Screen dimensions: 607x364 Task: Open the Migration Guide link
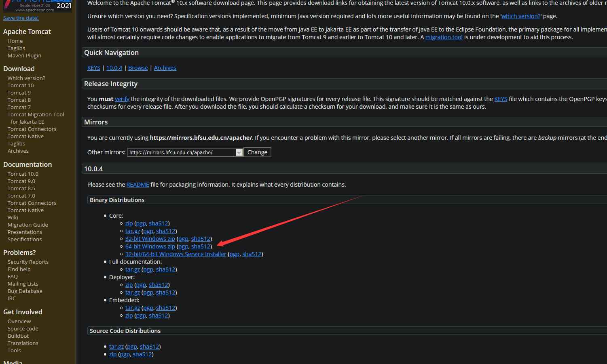(x=28, y=225)
